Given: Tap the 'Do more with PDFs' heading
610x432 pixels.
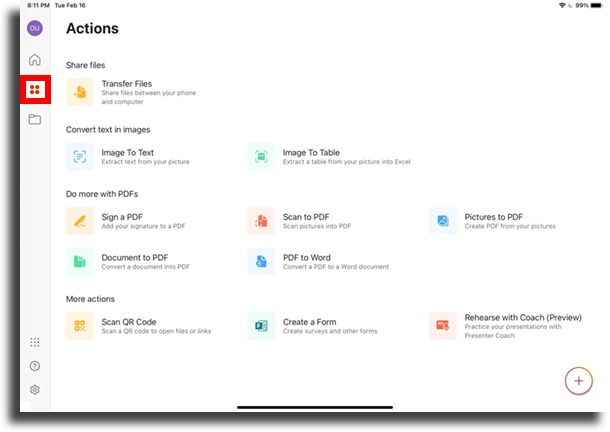Looking at the screenshot, I should pos(102,194).
